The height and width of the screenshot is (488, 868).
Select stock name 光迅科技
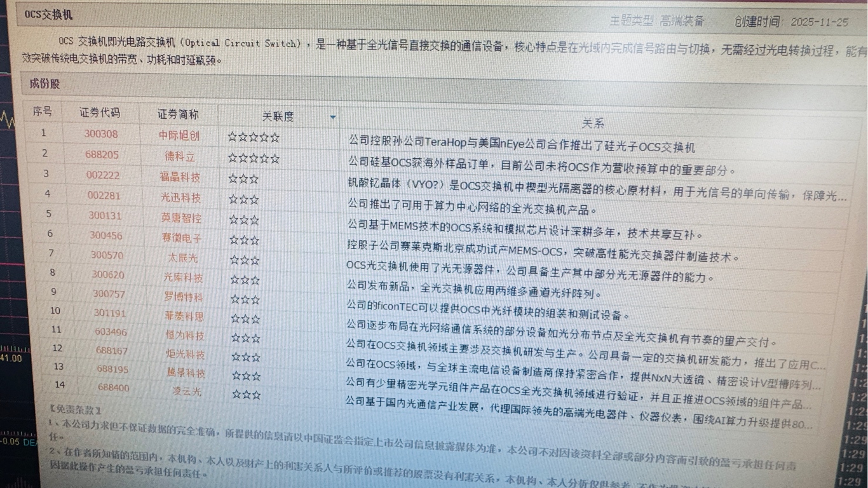[180, 198]
